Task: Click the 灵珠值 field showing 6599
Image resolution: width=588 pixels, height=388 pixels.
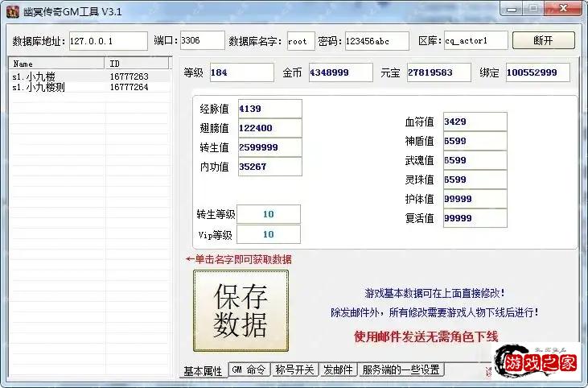Action: [475, 180]
